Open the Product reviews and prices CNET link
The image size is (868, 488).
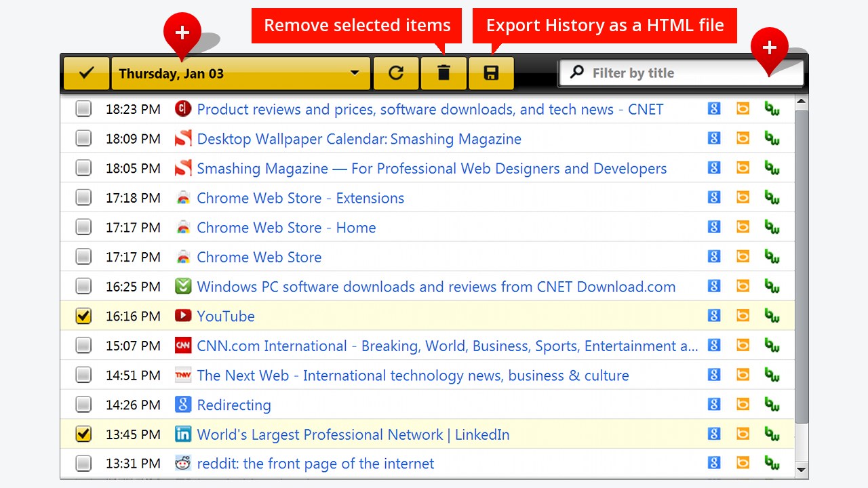coord(430,109)
